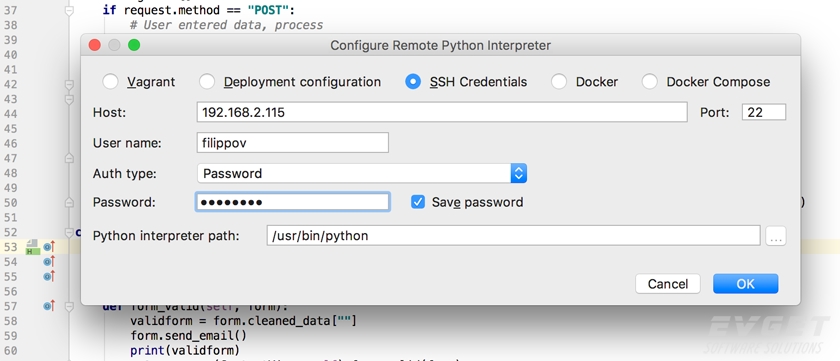Toggle the fold marker at line 50
Image resolution: width=840 pixels, height=361 pixels.
[69, 202]
